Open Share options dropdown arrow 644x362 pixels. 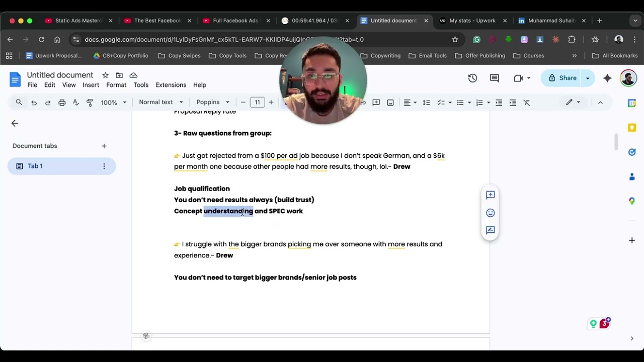pos(588,78)
